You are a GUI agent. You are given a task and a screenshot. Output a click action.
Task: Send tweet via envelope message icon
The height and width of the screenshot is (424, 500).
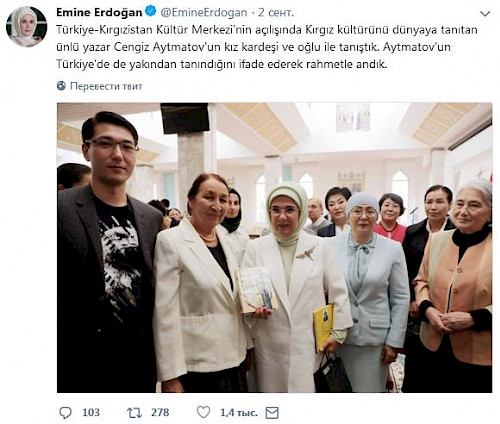click(272, 413)
